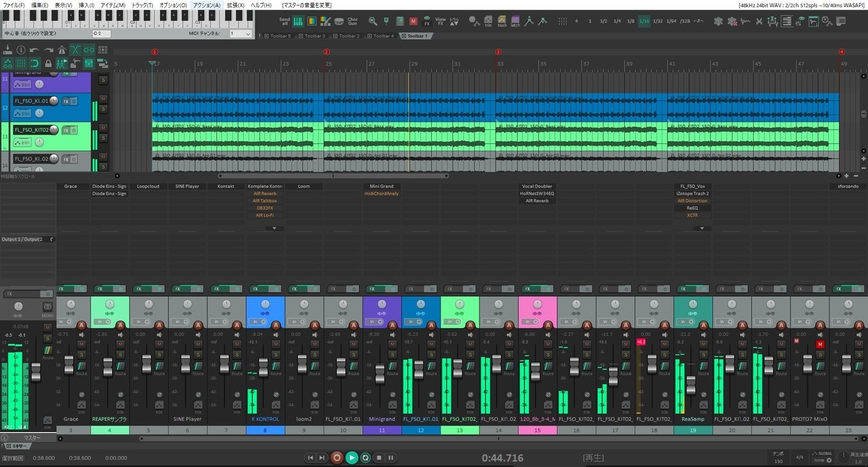Click the pause button in transport

[391, 458]
